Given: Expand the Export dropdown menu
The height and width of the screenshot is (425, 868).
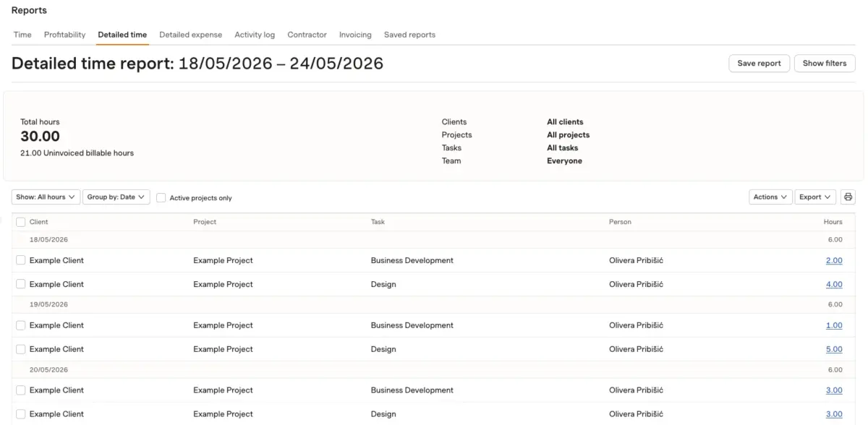Looking at the screenshot, I should tap(815, 197).
